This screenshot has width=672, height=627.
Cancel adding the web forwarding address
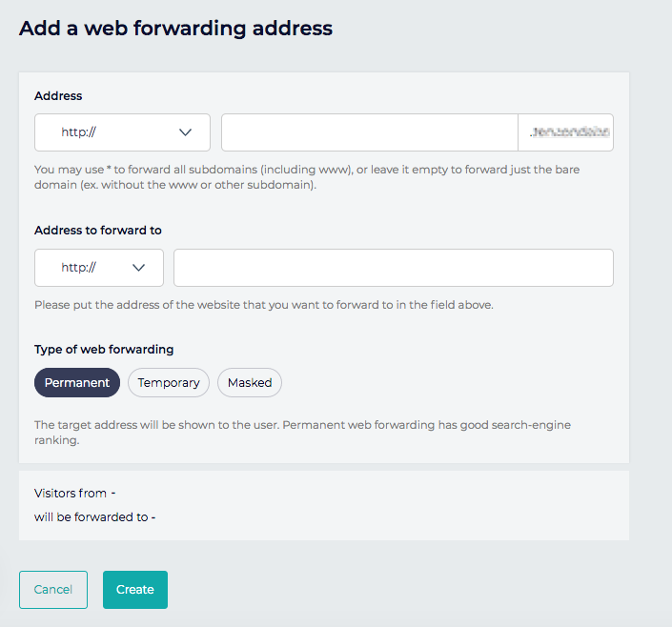[53, 589]
